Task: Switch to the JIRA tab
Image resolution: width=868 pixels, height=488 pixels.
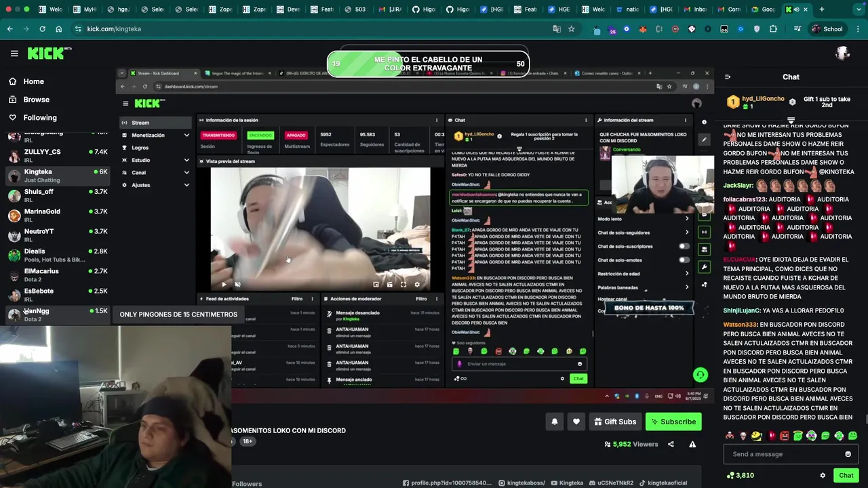Action: [390, 9]
